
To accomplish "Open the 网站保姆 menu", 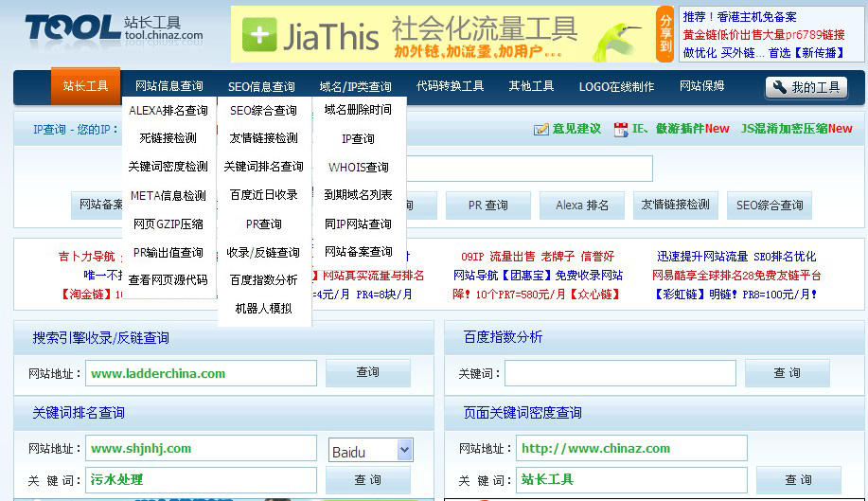I will coord(702,86).
